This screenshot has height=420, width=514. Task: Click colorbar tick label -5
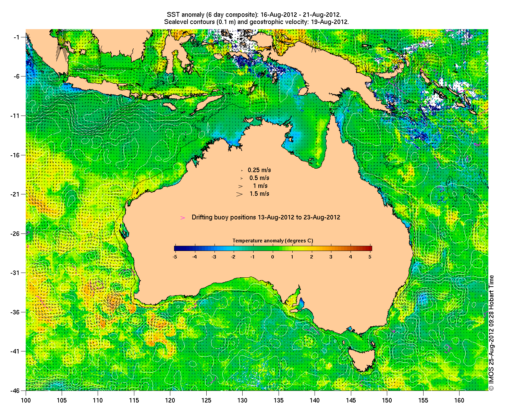coord(175,257)
